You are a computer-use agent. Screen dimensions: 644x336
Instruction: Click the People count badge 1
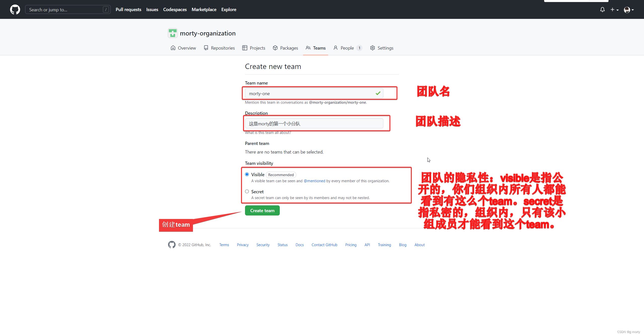coord(359,48)
